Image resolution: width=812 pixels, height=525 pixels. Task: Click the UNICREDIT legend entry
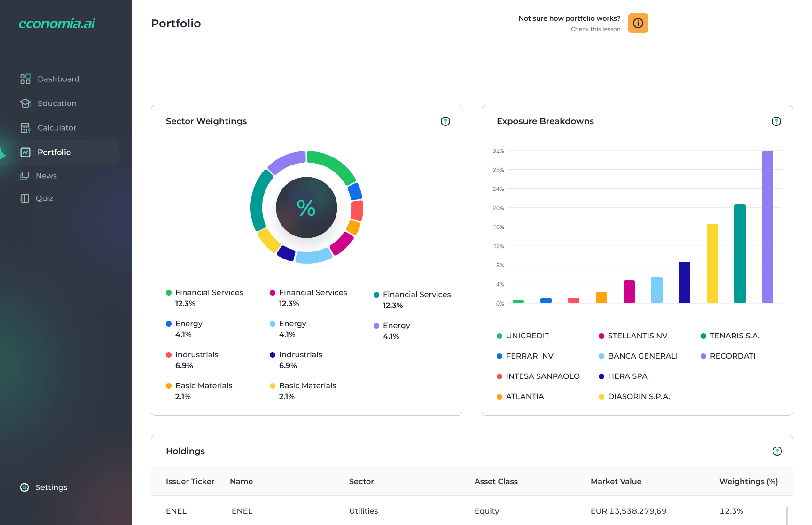point(523,336)
